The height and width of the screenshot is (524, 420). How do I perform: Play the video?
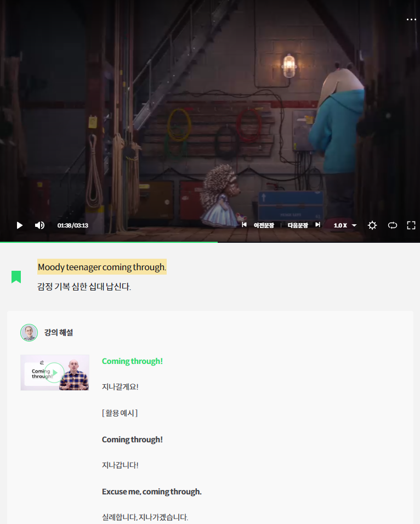(x=20, y=225)
